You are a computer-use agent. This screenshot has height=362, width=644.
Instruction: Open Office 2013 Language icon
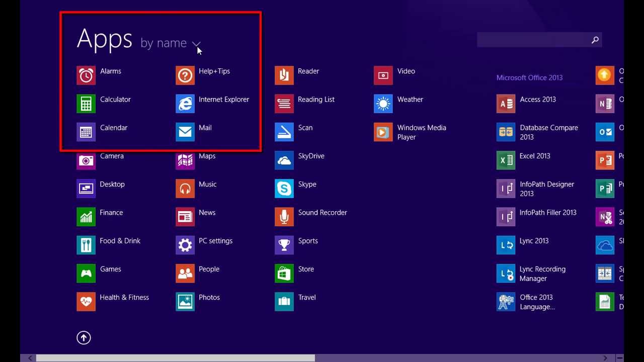pyautogui.click(x=506, y=302)
